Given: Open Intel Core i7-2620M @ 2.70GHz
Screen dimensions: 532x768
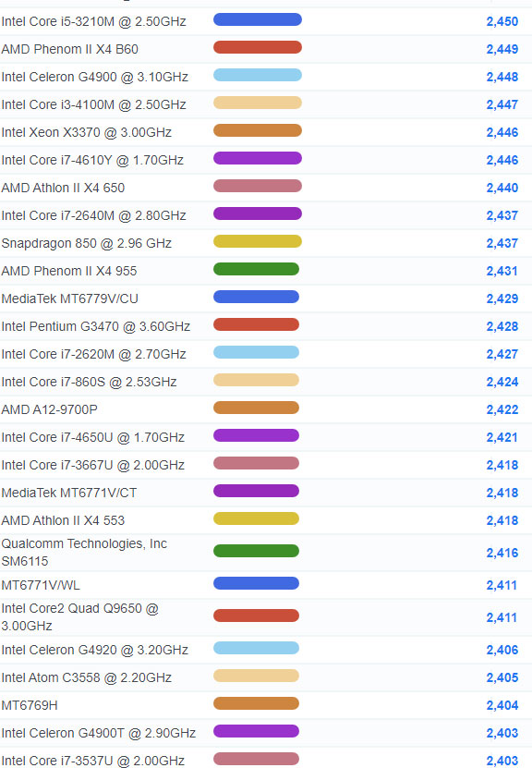Looking at the screenshot, I should (93, 354).
